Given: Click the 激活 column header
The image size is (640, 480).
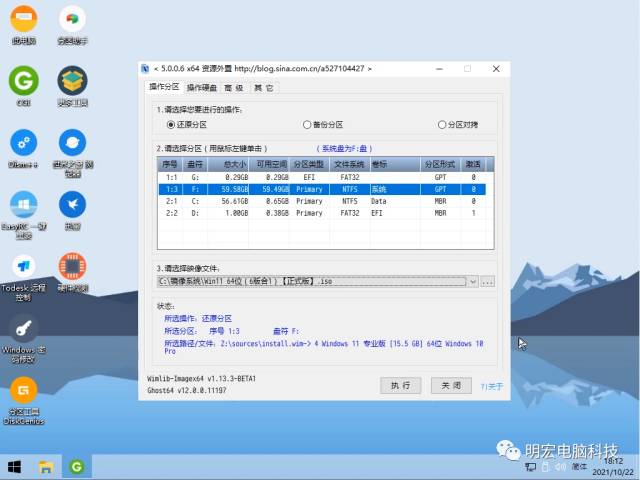Looking at the screenshot, I should click(x=473, y=164).
